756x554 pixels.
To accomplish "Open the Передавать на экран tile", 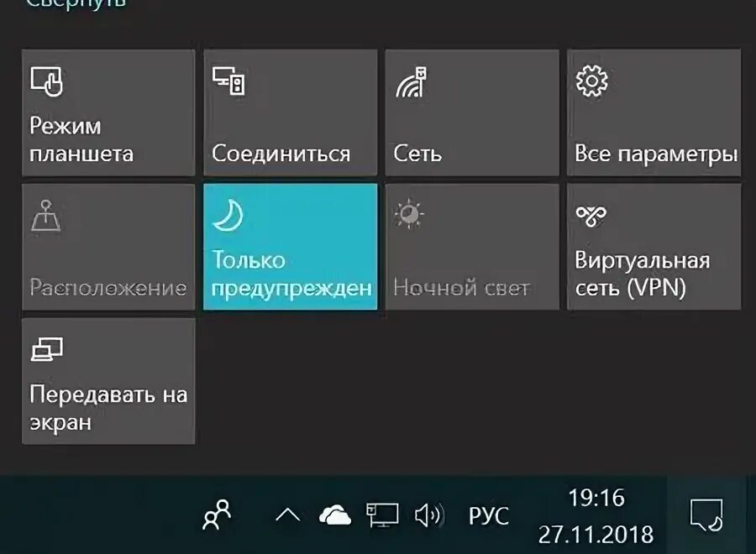I will (x=108, y=381).
